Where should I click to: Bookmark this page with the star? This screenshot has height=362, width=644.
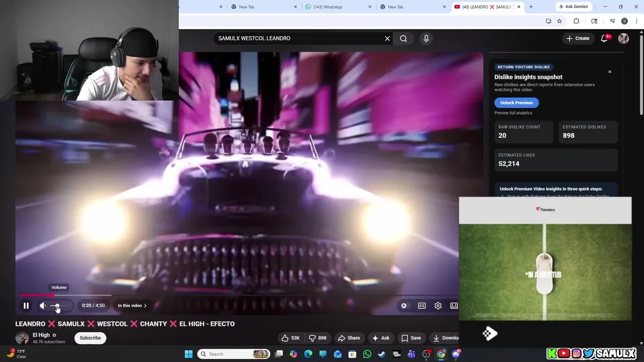click(x=559, y=21)
